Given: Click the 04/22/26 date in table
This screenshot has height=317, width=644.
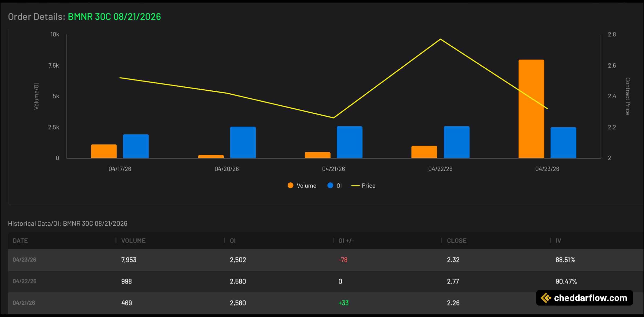Looking at the screenshot, I should click(x=24, y=281).
